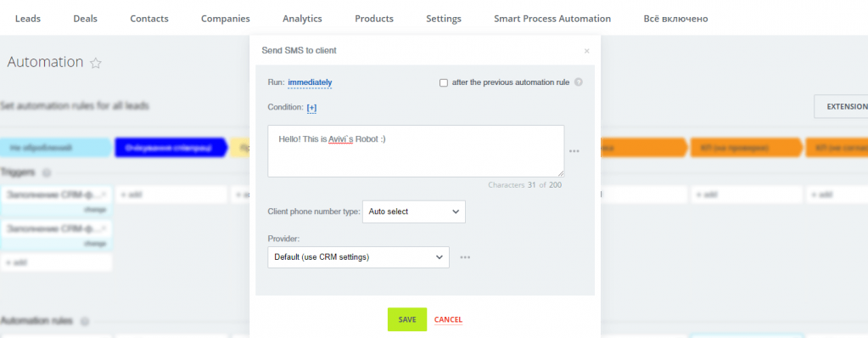Click the Extensions button
Viewport: 868px width, 338px height.
[841, 106]
